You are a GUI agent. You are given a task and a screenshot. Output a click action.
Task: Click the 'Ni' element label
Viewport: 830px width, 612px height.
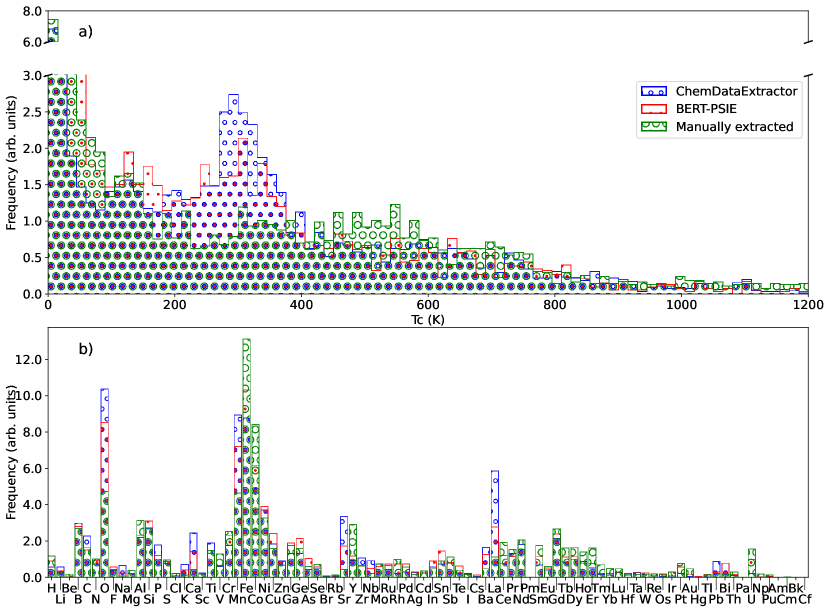coord(264,588)
